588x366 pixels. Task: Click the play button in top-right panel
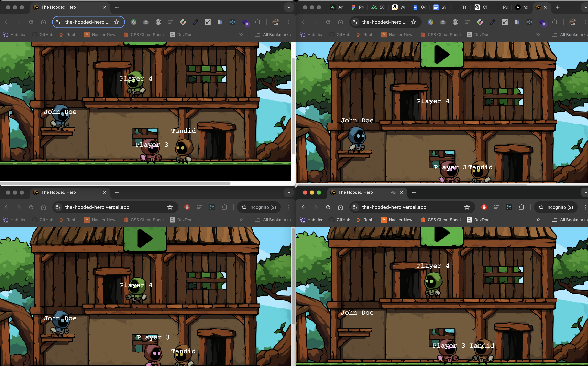[441, 54]
